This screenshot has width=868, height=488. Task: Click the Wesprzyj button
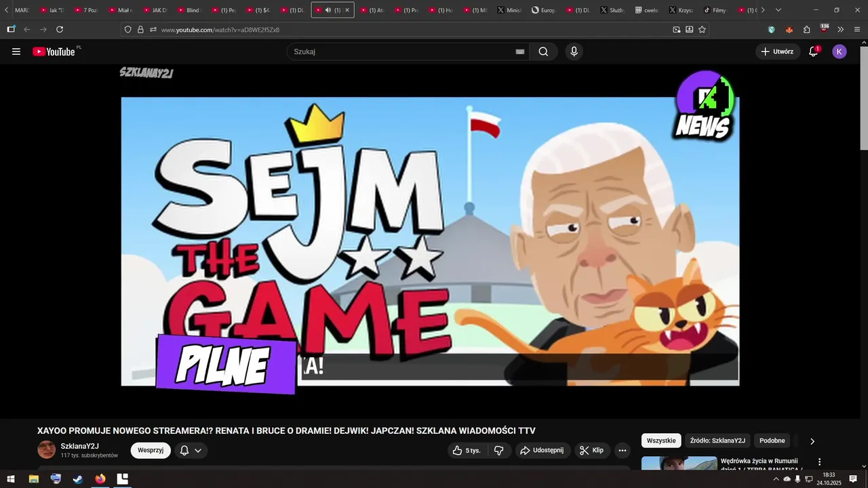pos(151,450)
